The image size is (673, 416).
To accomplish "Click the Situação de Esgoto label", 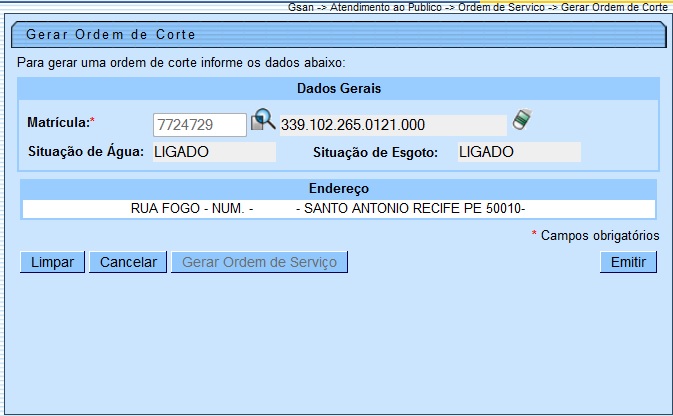I will pos(376,152).
